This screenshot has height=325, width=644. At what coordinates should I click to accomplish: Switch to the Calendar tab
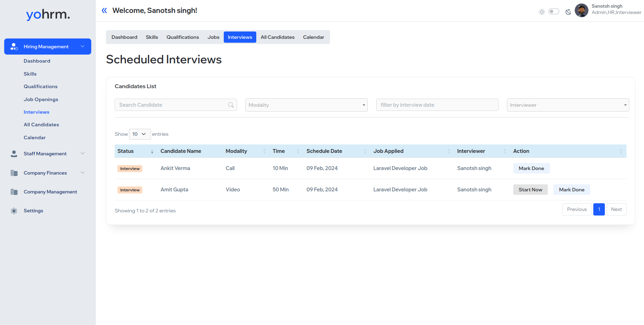[314, 37]
